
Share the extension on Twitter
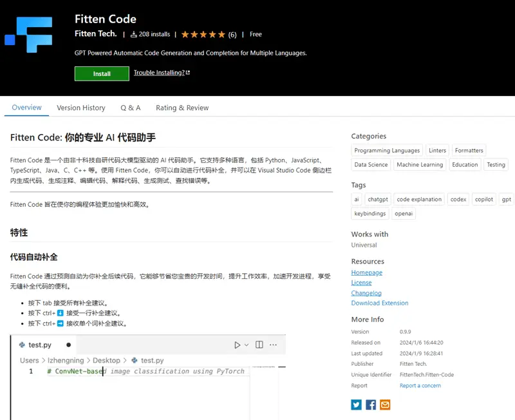(x=356, y=405)
